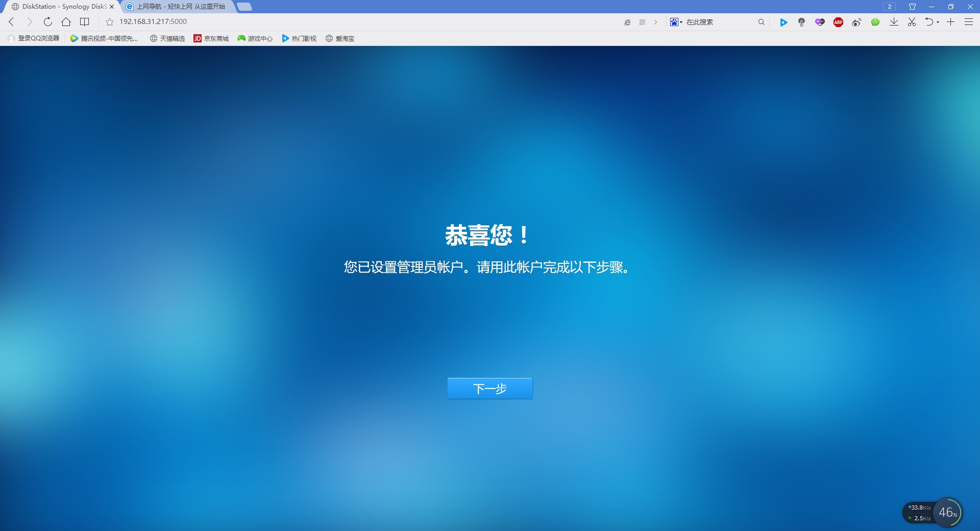
Task: Open the QR code icon in address bar
Action: point(642,22)
